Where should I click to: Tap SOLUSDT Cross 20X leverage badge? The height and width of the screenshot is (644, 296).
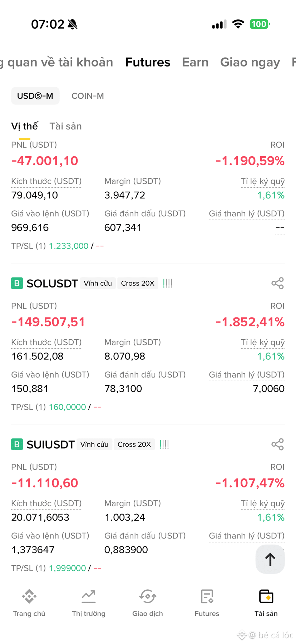pos(138,283)
